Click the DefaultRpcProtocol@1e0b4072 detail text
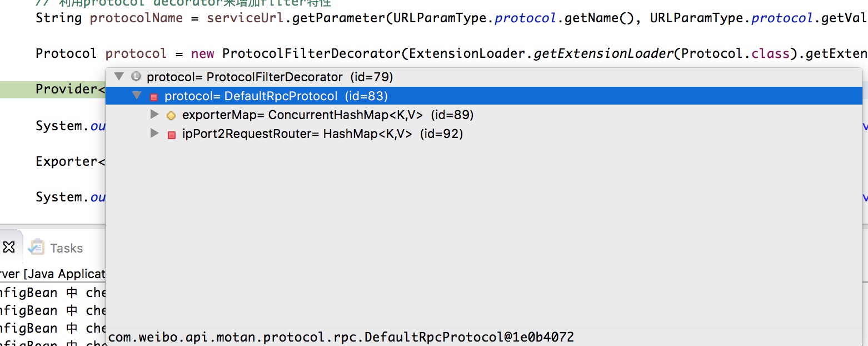868x346 pixels. pos(341,337)
